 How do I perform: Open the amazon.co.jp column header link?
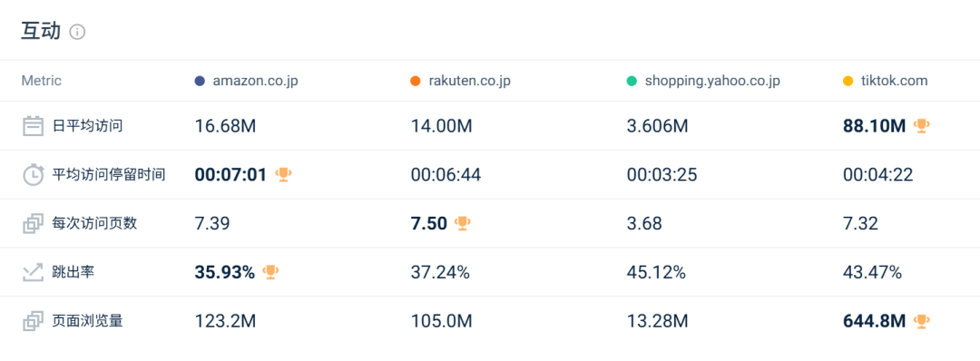coord(255,81)
